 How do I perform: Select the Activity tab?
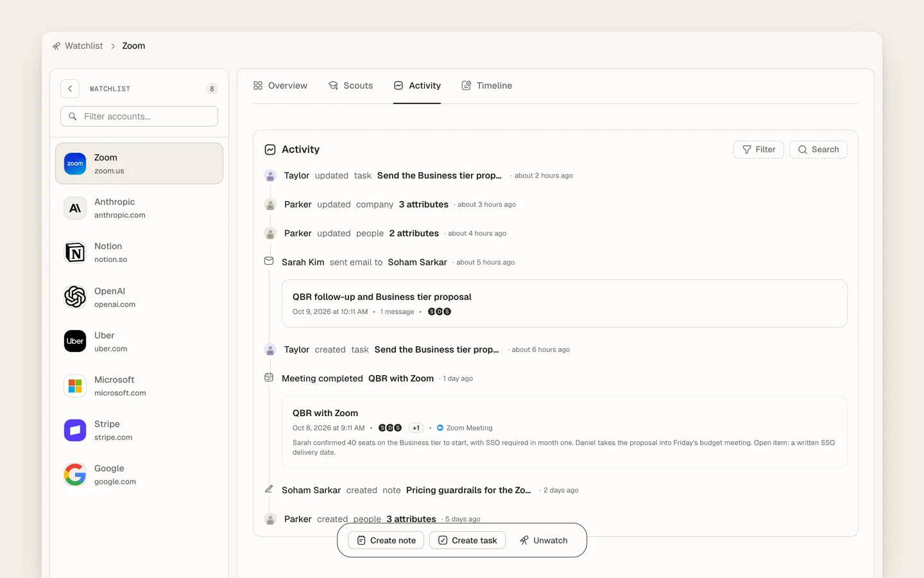coord(417,85)
